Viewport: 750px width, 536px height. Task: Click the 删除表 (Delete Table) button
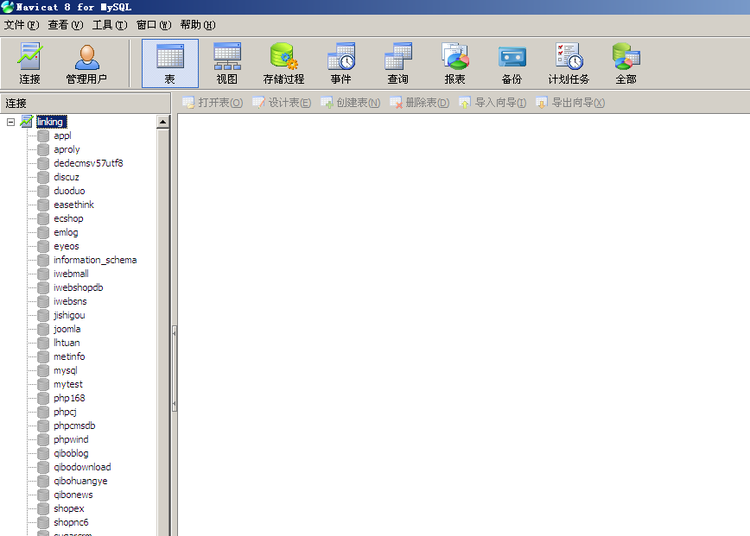point(419,102)
